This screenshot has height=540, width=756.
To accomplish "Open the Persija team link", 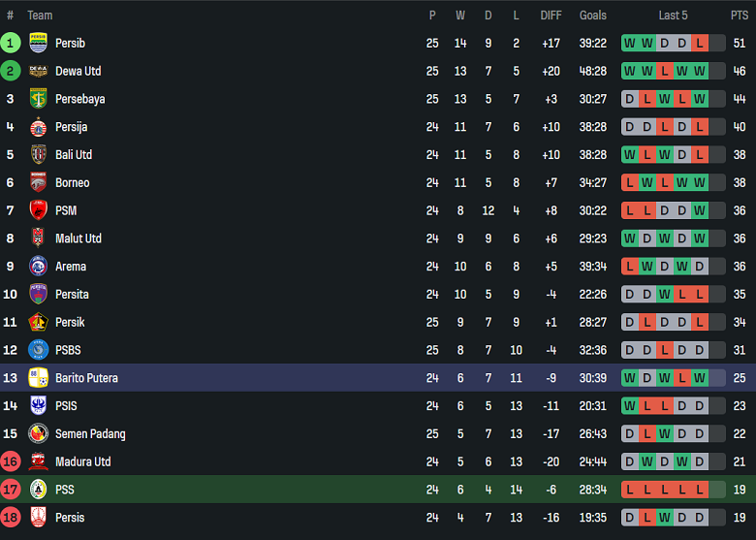I will (x=71, y=127).
